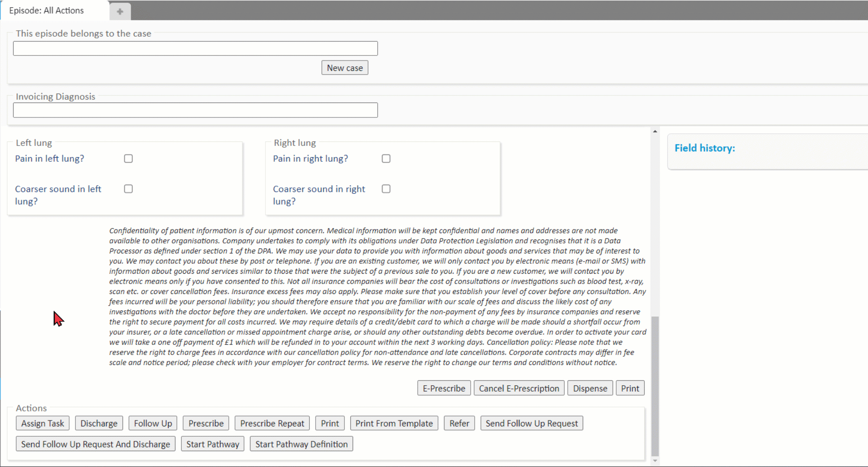The width and height of the screenshot is (868, 467).
Task: Click the Assign Task action
Action: point(42,423)
